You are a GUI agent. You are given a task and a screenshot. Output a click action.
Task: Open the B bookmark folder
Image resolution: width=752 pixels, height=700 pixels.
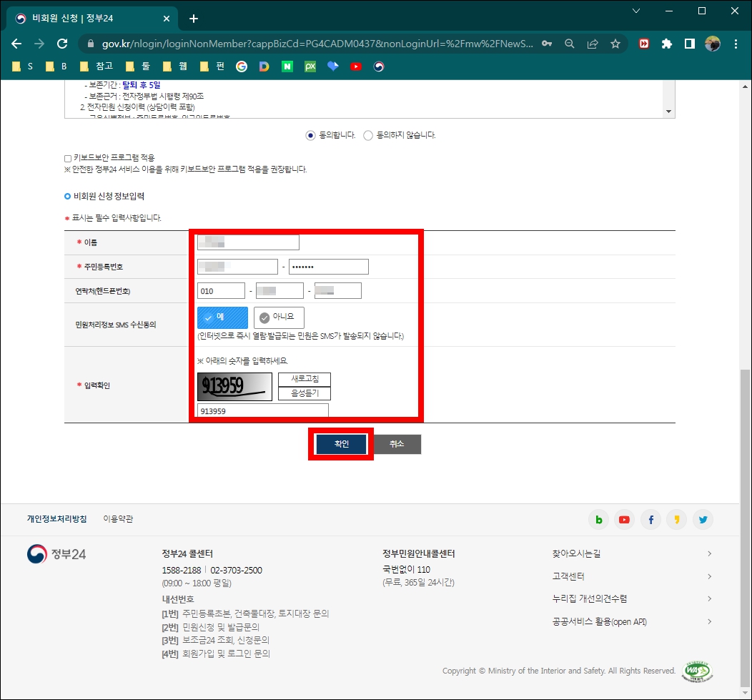point(56,66)
